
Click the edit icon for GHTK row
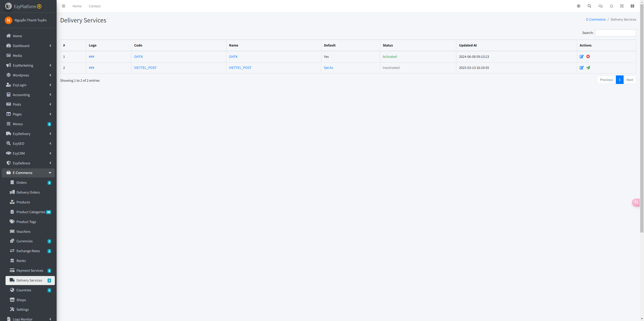[x=581, y=57]
